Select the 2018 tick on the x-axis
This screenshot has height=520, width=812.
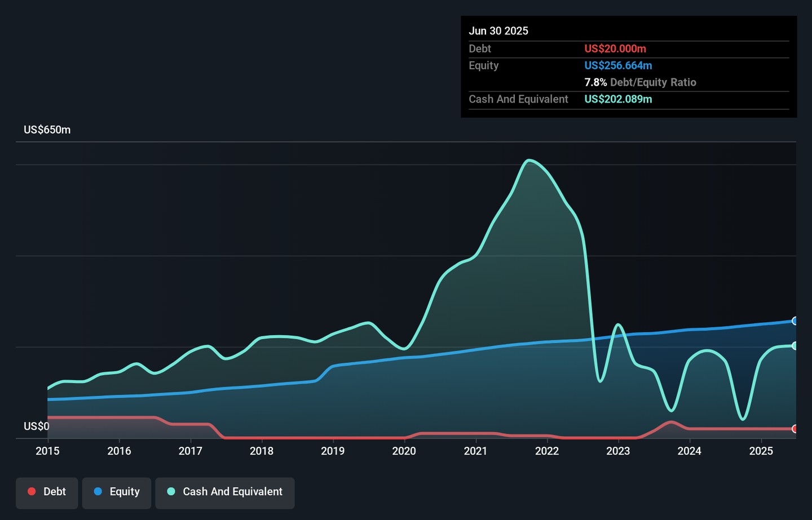[x=262, y=451]
